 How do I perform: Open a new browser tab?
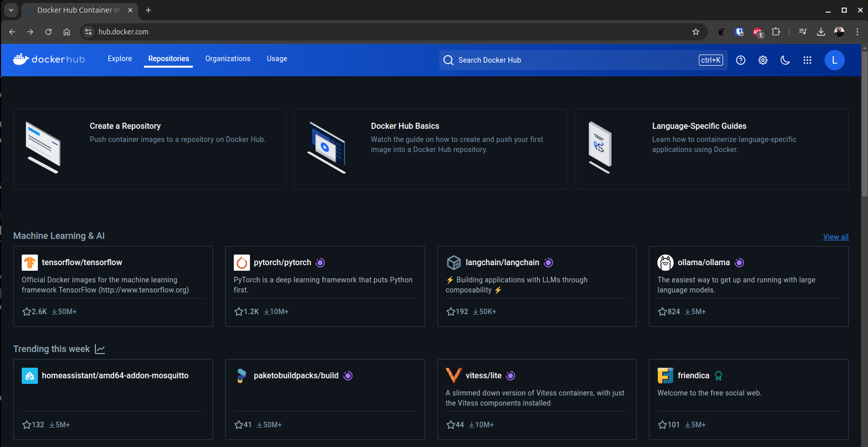click(148, 10)
